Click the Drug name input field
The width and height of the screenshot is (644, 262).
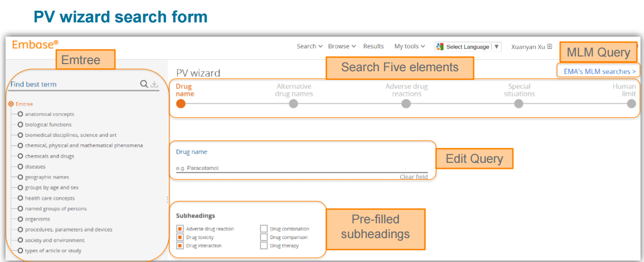click(x=301, y=167)
